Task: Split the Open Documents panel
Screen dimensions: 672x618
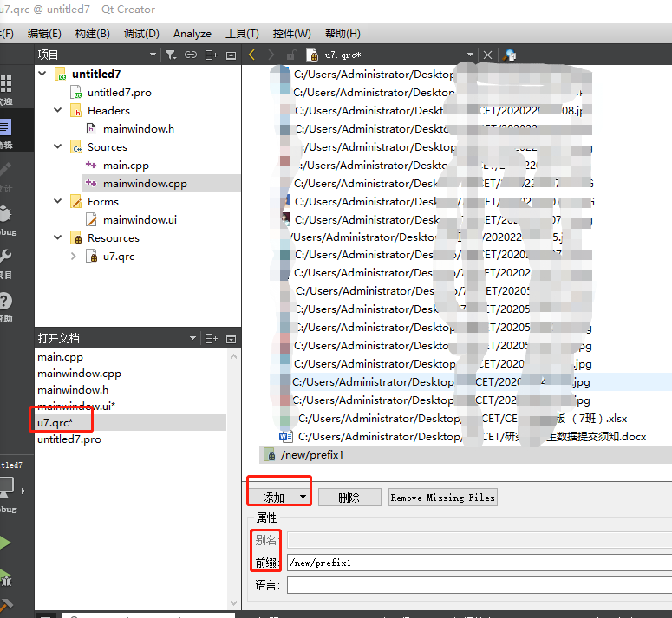Action: [211, 339]
